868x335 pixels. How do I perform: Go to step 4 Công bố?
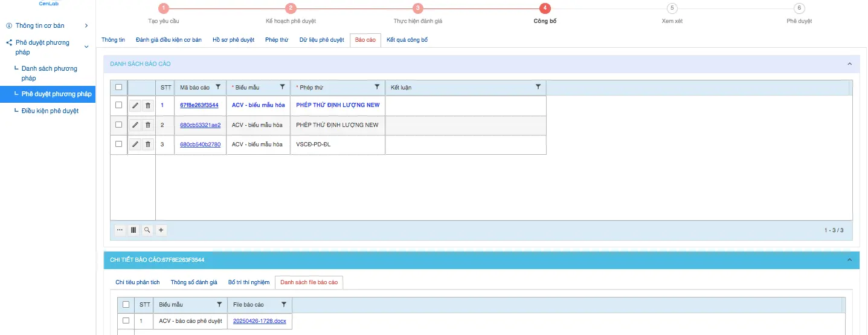(x=545, y=8)
